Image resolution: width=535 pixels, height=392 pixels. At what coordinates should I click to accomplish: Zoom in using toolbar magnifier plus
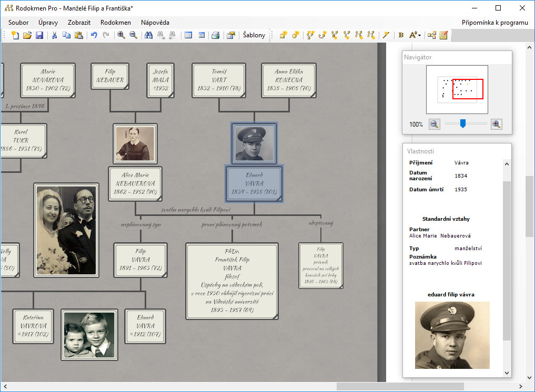point(121,35)
